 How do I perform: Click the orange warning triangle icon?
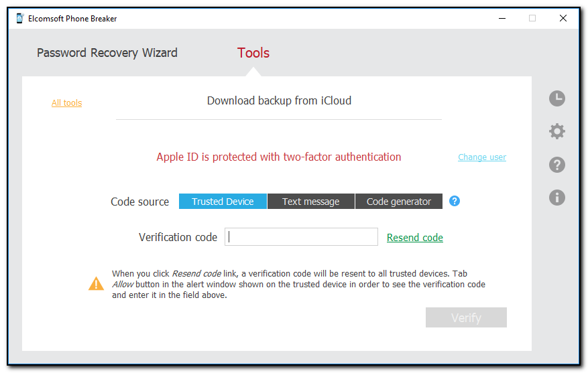[97, 284]
